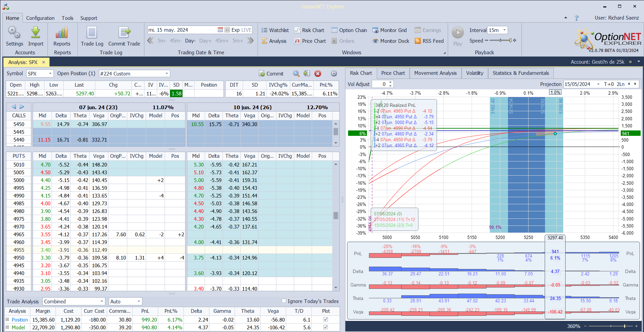
Task: Open the Trade Analysis Combined dropdown
Action: [x=102, y=302]
